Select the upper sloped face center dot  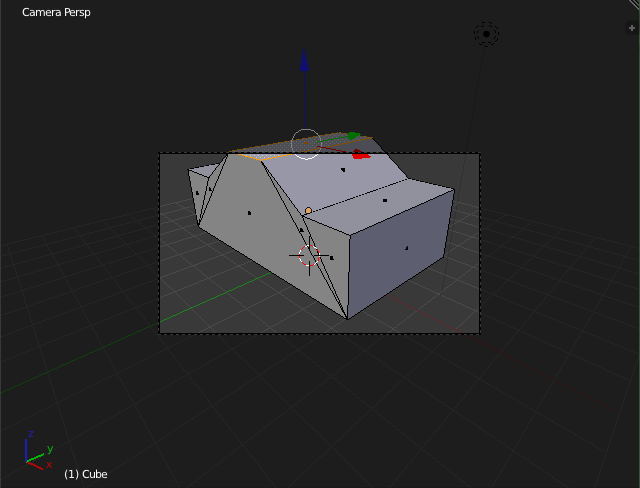(343, 170)
